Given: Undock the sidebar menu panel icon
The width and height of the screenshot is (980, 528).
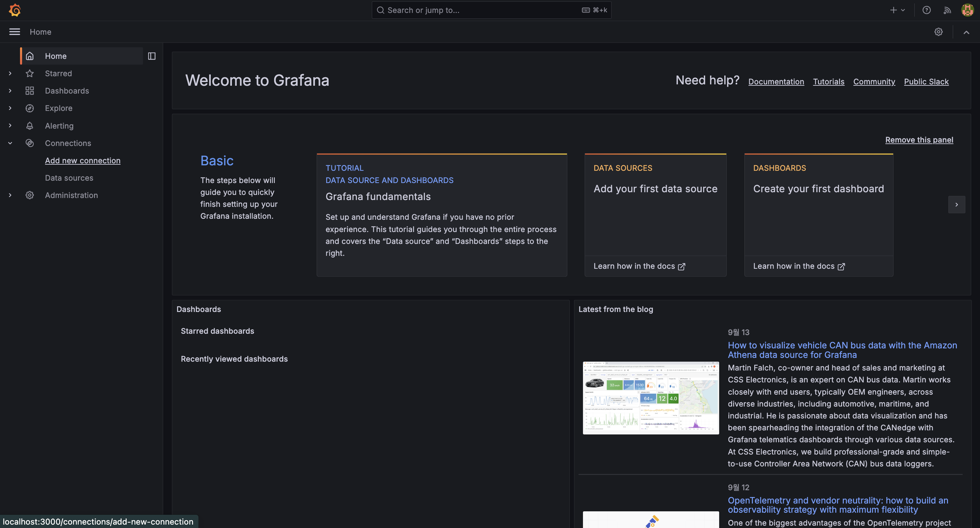Looking at the screenshot, I should [x=152, y=56].
